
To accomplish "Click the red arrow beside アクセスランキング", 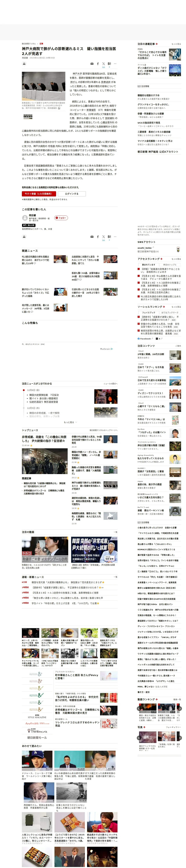I will [x=161, y=259].
